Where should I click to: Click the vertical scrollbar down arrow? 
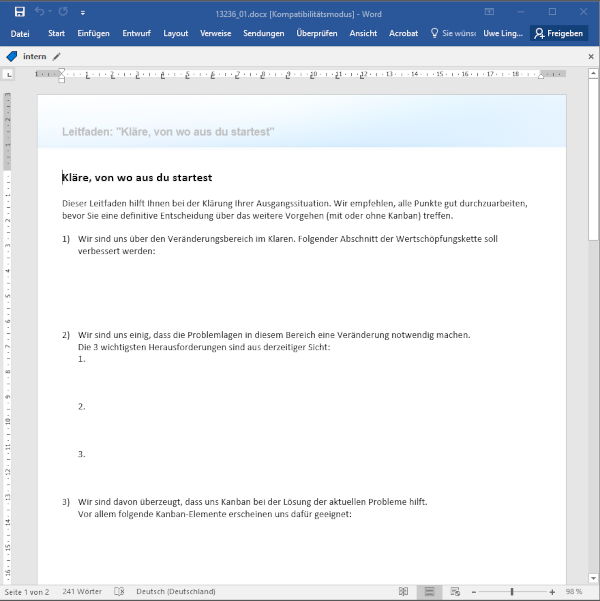pyautogui.click(x=593, y=576)
